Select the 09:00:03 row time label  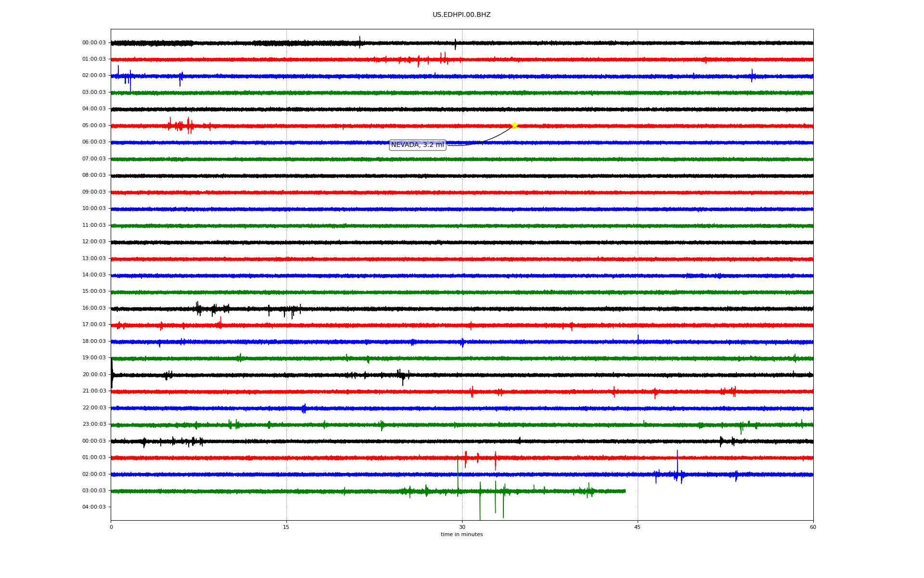coord(94,192)
